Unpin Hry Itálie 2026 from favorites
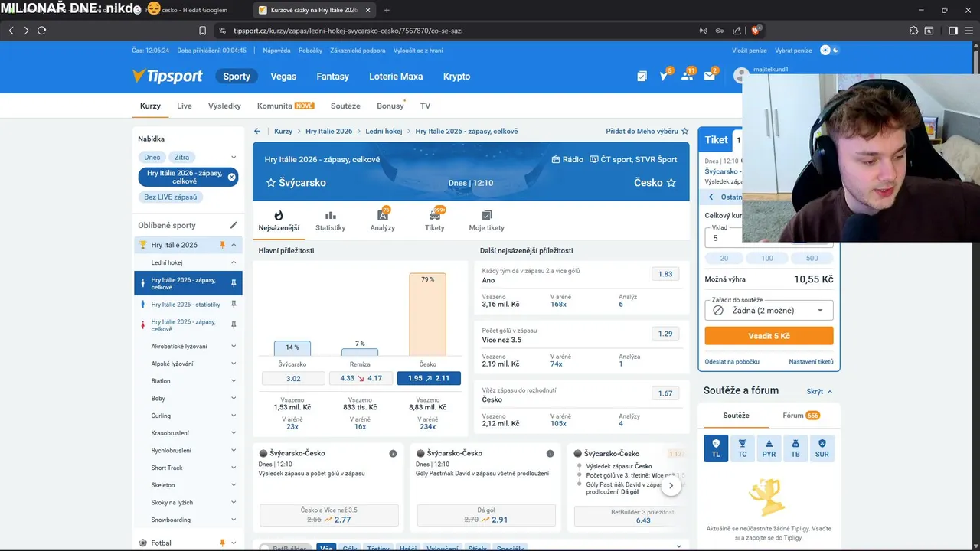980x551 pixels. 223,245
